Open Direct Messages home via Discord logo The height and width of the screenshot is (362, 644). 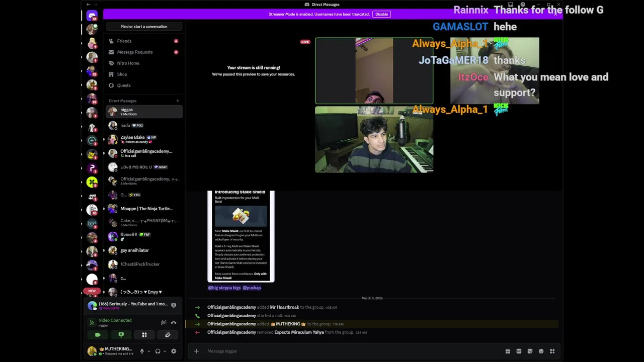pos(92,16)
